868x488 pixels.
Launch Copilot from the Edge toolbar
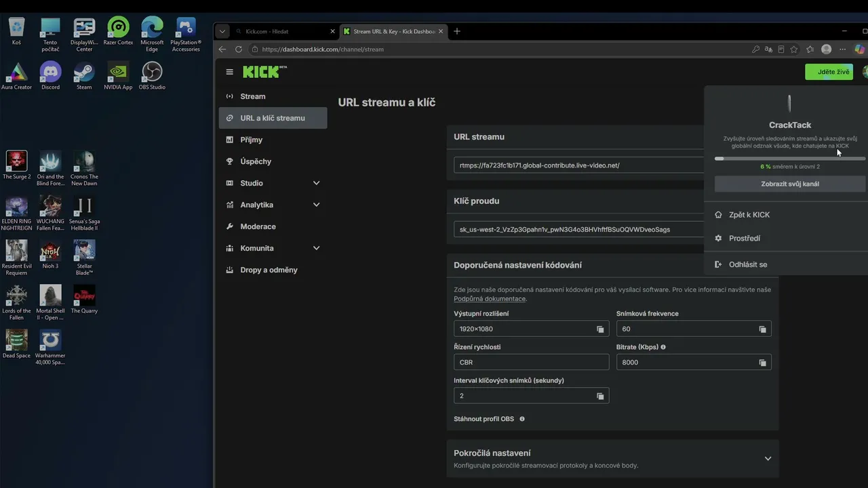860,49
